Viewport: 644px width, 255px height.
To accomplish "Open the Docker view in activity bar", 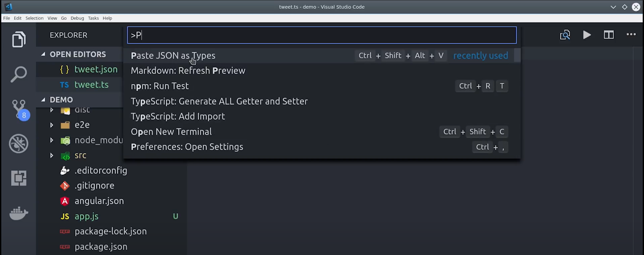I will [19, 213].
